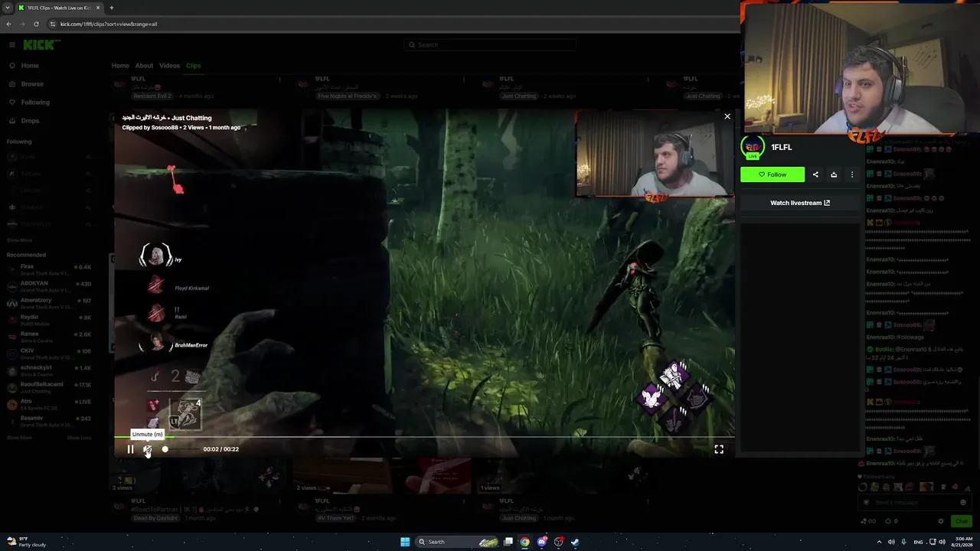Switch to the About tab

(144, 66)
